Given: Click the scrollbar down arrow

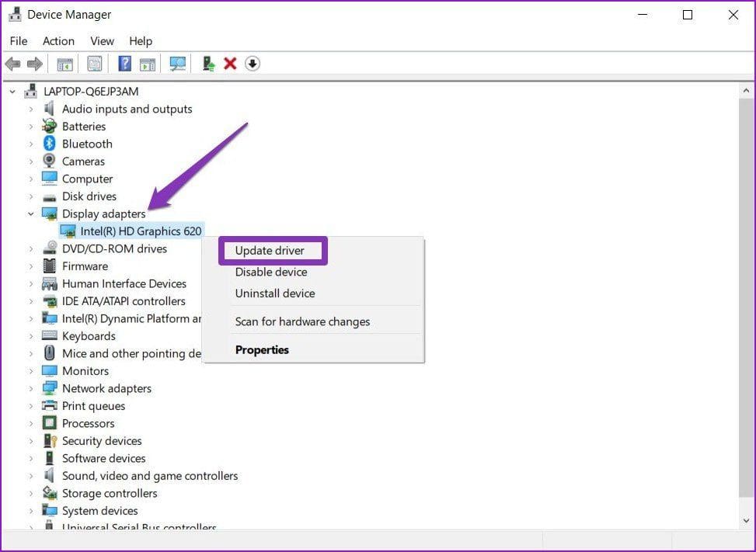Looking at the screenshot, I should [x=747, y=520].
